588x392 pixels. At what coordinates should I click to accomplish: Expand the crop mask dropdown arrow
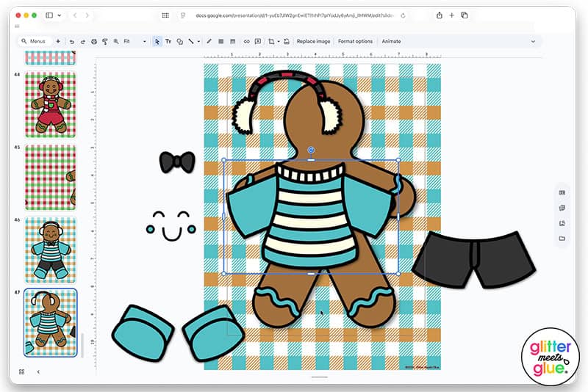279,42
